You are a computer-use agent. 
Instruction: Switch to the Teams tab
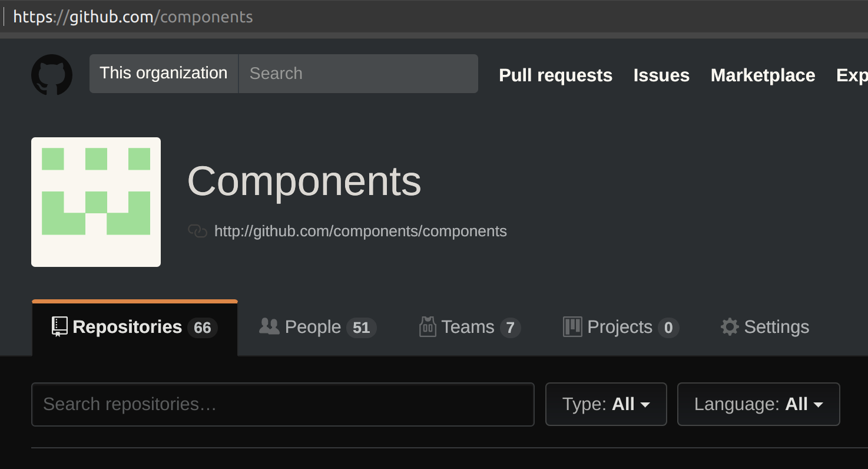click(x=470, y=328)
